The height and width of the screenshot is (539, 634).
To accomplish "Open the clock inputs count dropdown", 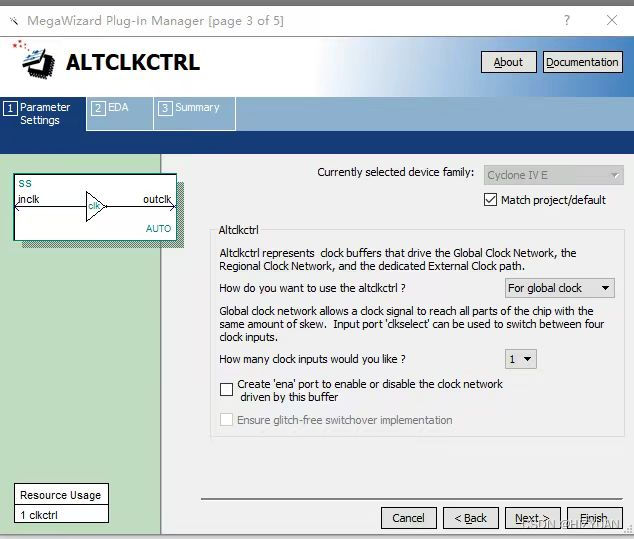I will 520,359.
